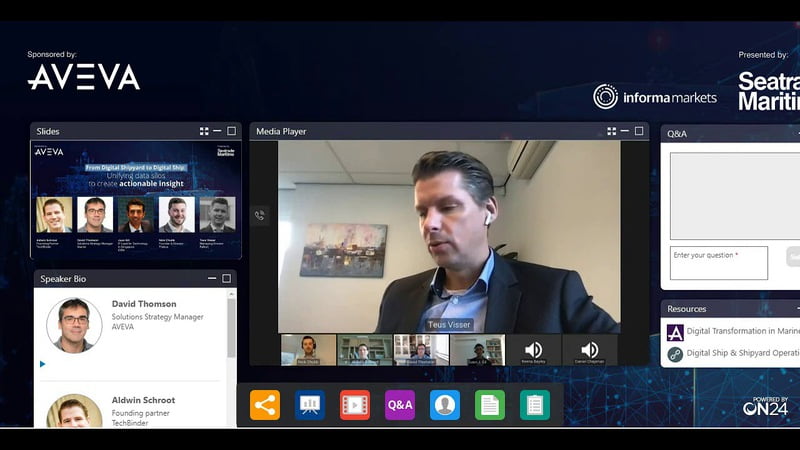Click the name 'David Thomson'
Image resolution: width=800 pixels, height=450 pixels.
pos(144,304)
